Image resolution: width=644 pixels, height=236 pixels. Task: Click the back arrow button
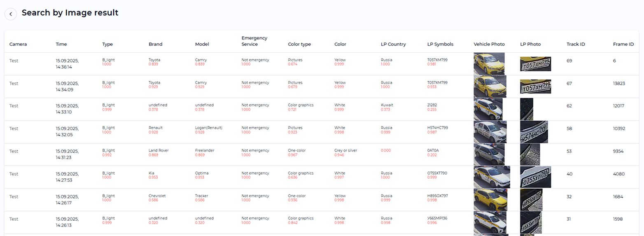click(11, 14)
